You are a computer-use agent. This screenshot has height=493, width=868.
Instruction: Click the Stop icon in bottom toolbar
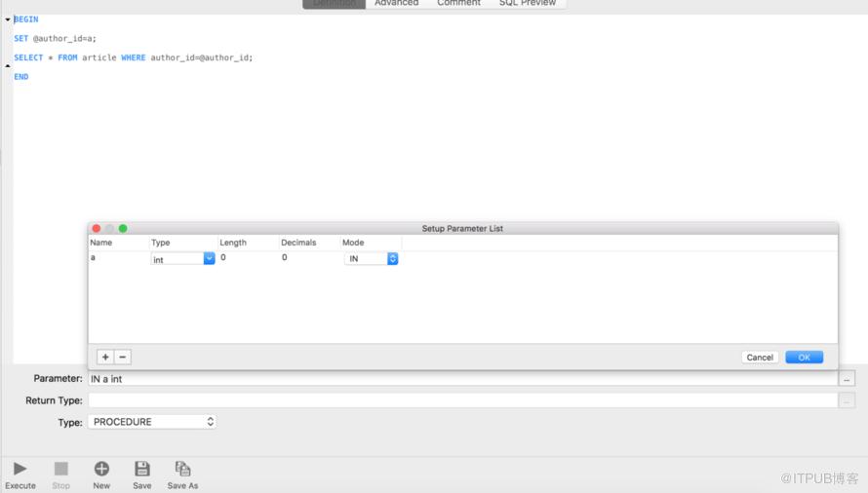pyautogui.click(x=60, y=469)
